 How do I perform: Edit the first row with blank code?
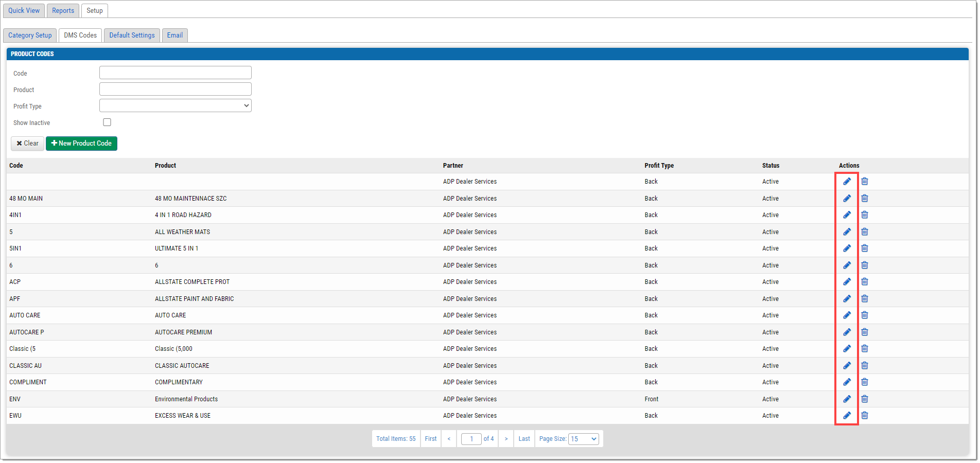(847, 181)
